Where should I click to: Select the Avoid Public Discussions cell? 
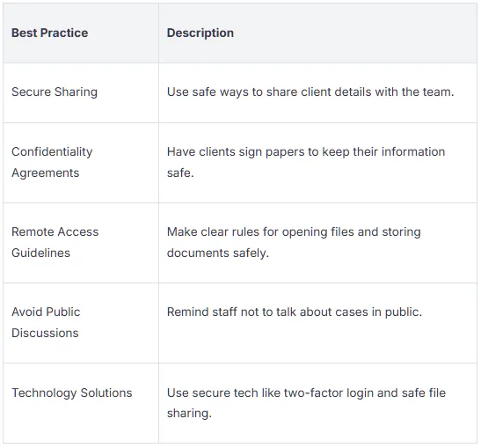[81, 323]
